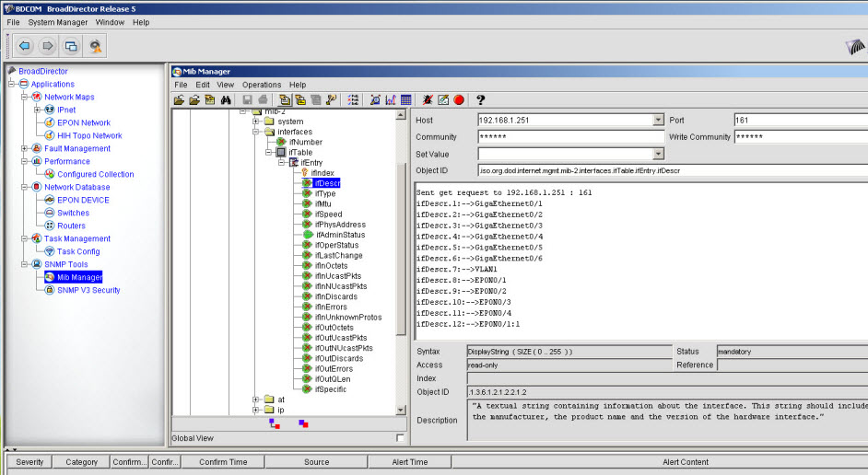This screenshot has height=475, width=868.
Task: Select ifOperStatus in the MIB tree
Action: [x=336, y=246]
